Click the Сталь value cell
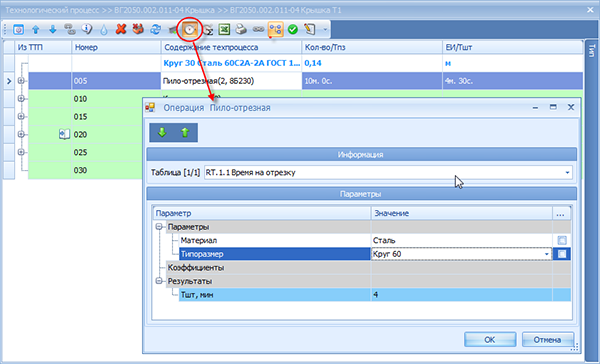Viewport: 600px width, 364px height. tap(461, 240)
